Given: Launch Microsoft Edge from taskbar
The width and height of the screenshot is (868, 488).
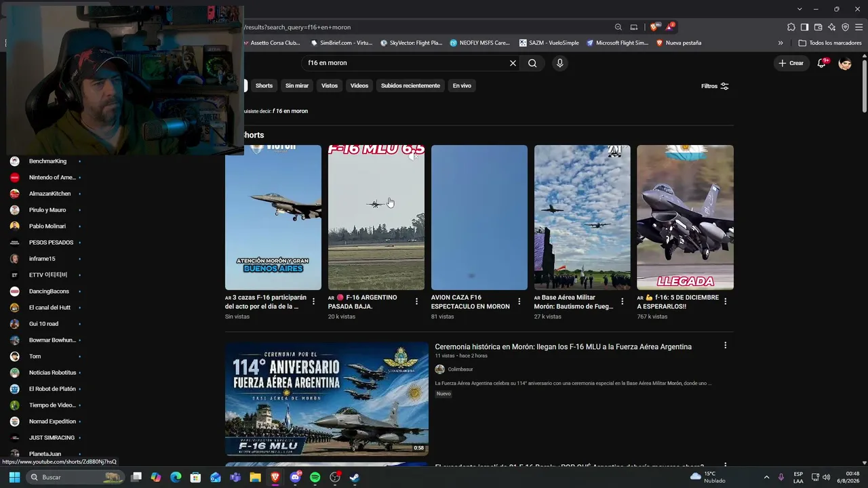Looking at the screenshot, I should click(x=176, y=477).
